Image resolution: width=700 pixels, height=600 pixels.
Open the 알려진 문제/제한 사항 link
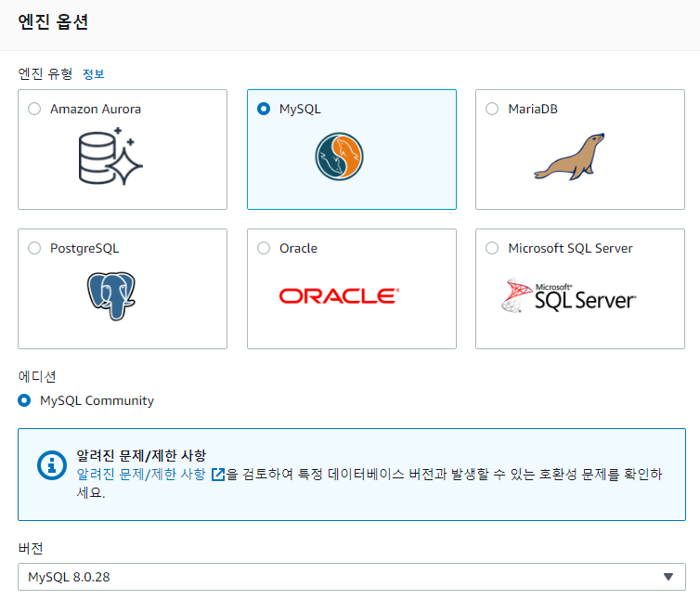(141, 474)
